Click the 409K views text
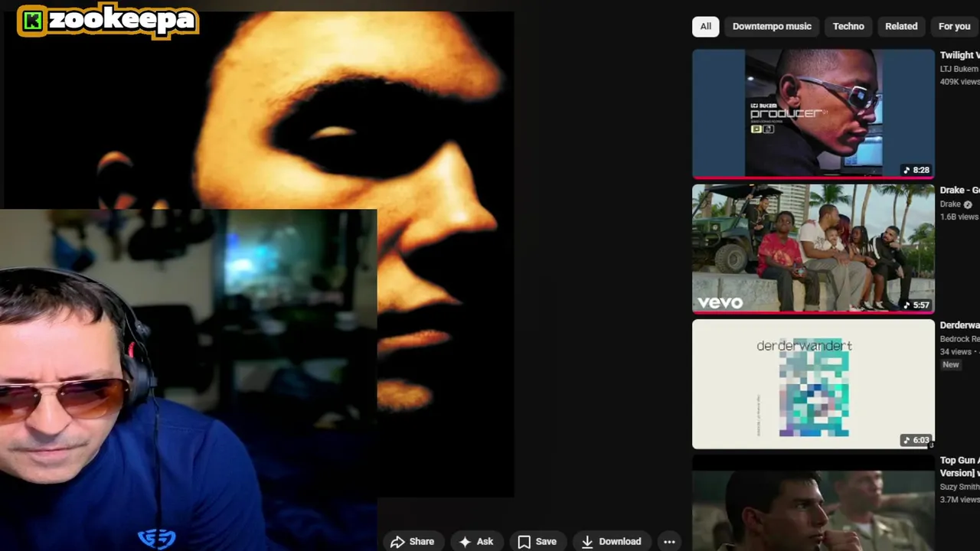This screenshot has height=551, width=980. pyautogui.click(x=959, y=82)
